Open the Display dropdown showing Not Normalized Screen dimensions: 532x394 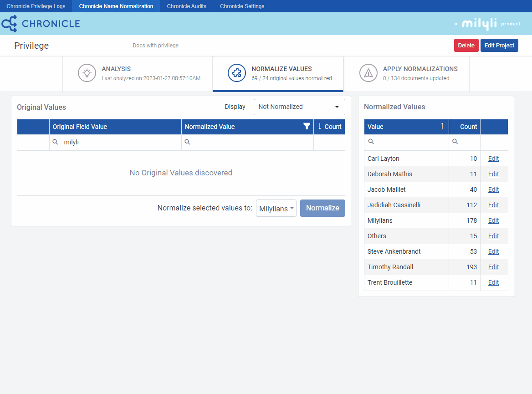click(x=299, y=107)
